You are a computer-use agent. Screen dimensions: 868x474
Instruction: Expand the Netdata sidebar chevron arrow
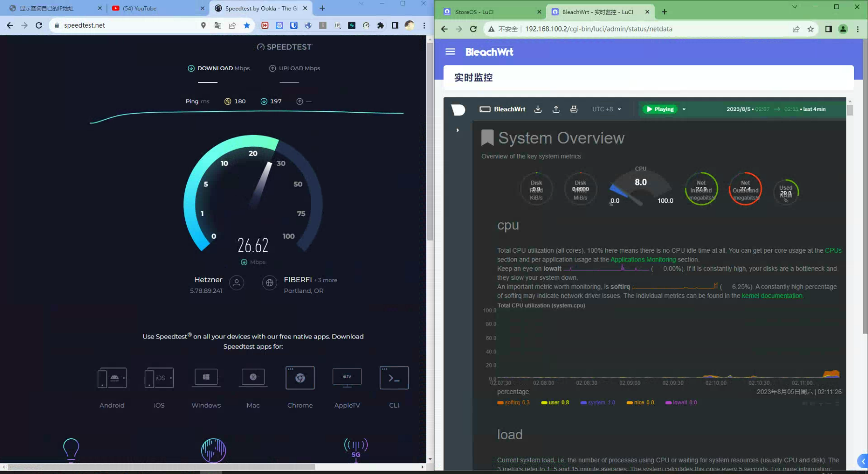pos(457,130)
